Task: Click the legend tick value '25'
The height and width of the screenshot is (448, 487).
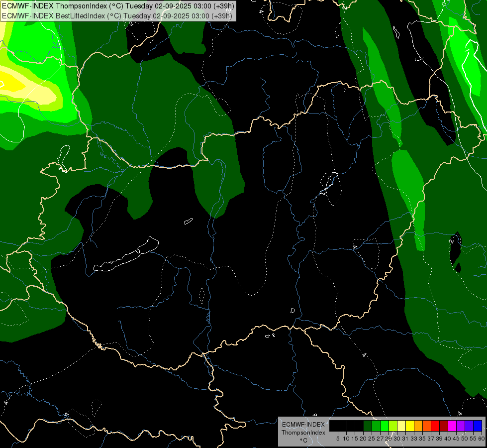Action: point(372,439)
